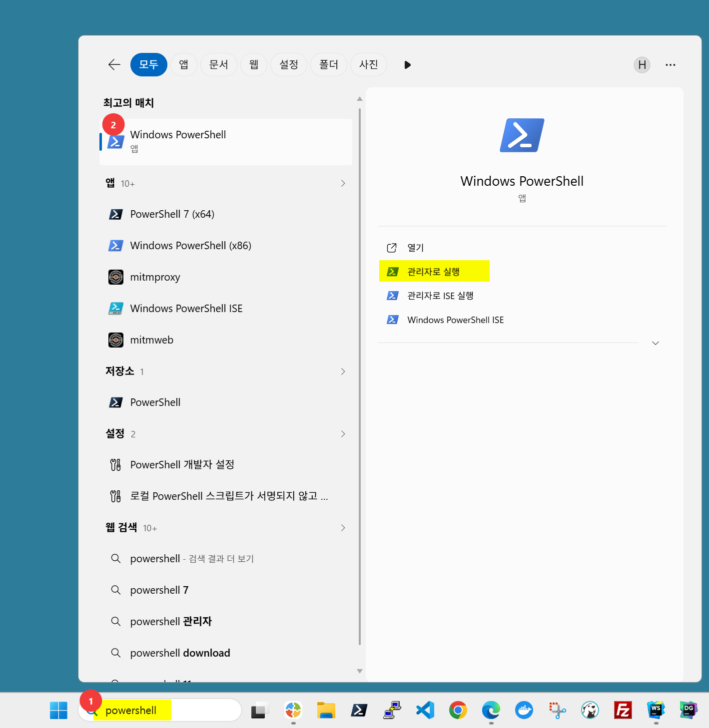
Task: Select the 폴더 filter tab
Action: 329,64
